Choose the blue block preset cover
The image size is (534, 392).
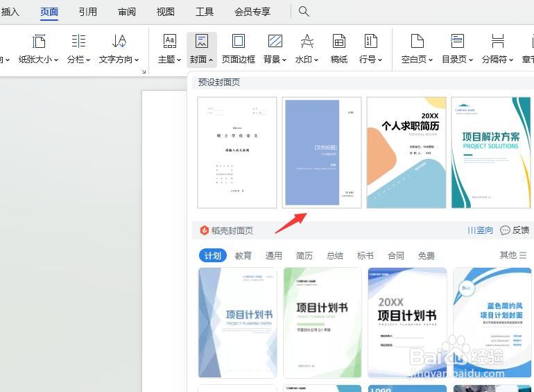322,153
